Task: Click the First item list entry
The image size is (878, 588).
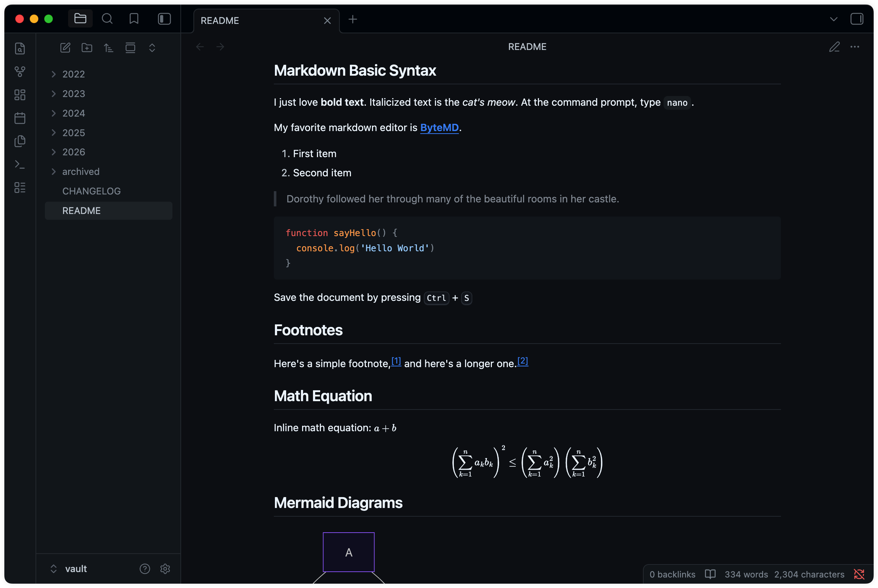Action: pos(314,154)
